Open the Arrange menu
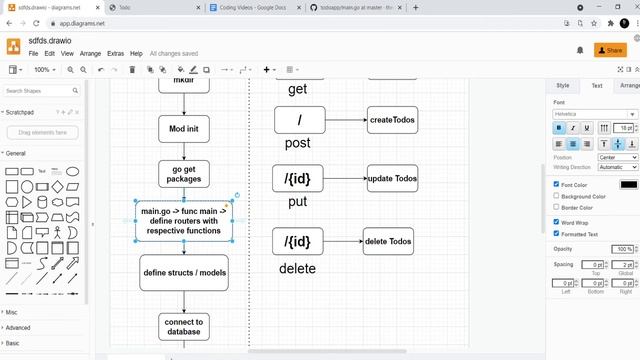This screenshot has height=360, width=640. [90, 53]
